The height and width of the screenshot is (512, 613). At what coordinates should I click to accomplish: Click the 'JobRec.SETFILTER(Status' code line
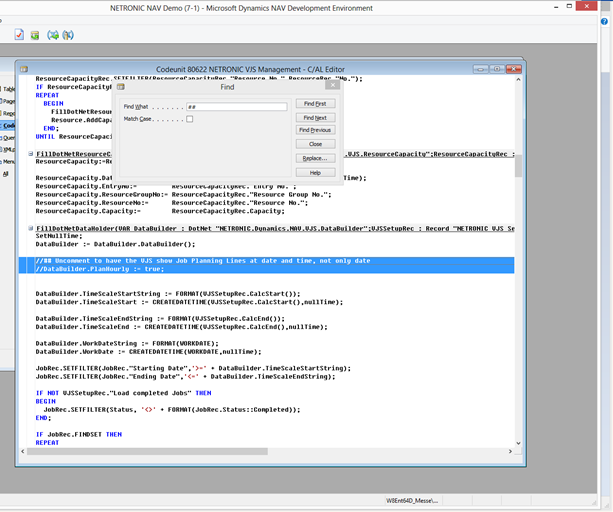click(x=172, y=410)
